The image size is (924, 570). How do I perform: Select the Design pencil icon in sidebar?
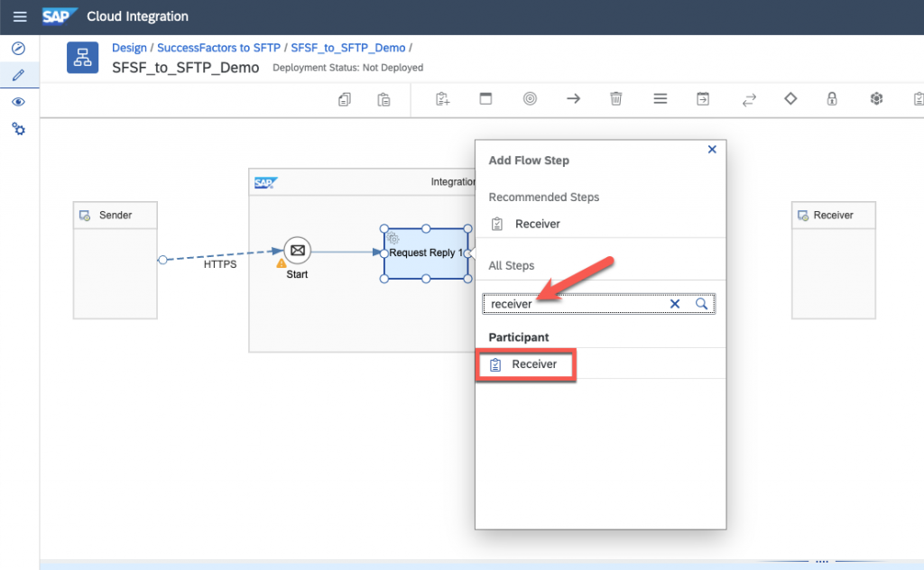(x=18, y=75)
